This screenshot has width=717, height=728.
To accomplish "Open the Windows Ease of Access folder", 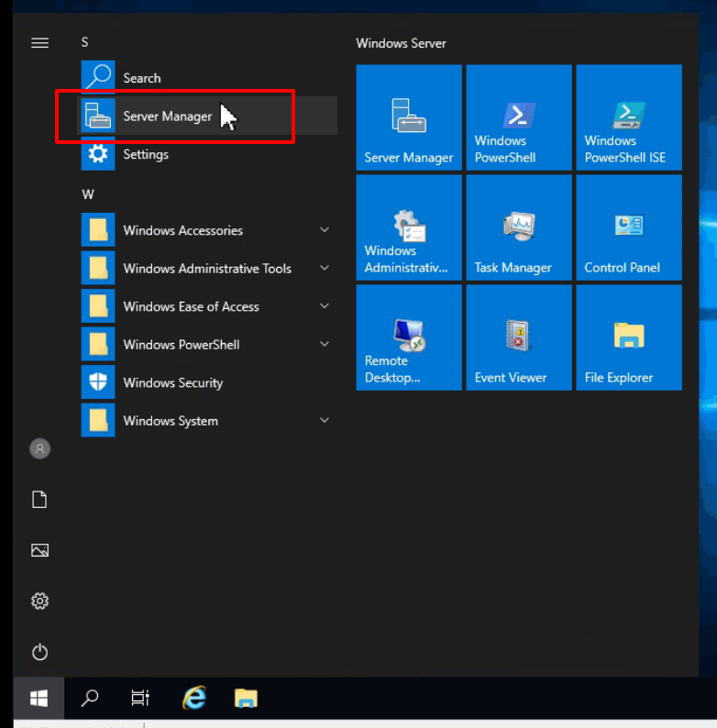I will click(x=208, y=306).
